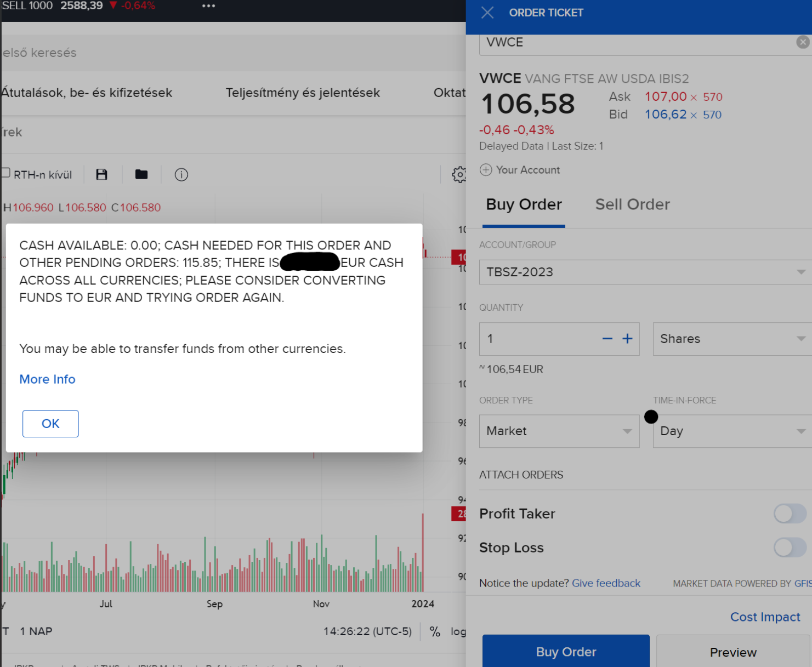
Task: Click the three-dots more options icon
Action: coord(208,6)
